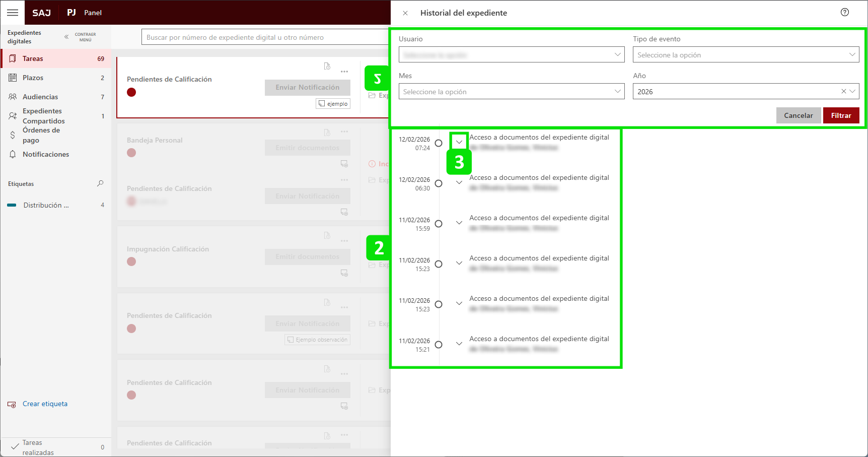
Task: Click the Crear etiqueta link
Action: tap(45, 404)
